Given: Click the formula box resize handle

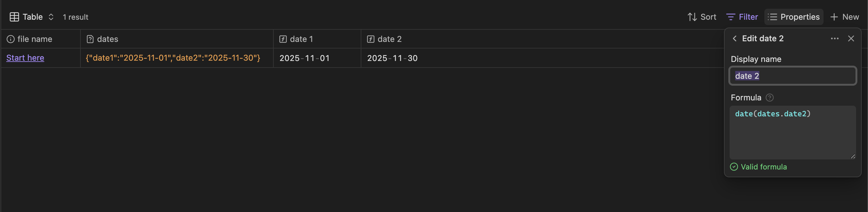Looking at the screenshot, I should click(852, 156).
